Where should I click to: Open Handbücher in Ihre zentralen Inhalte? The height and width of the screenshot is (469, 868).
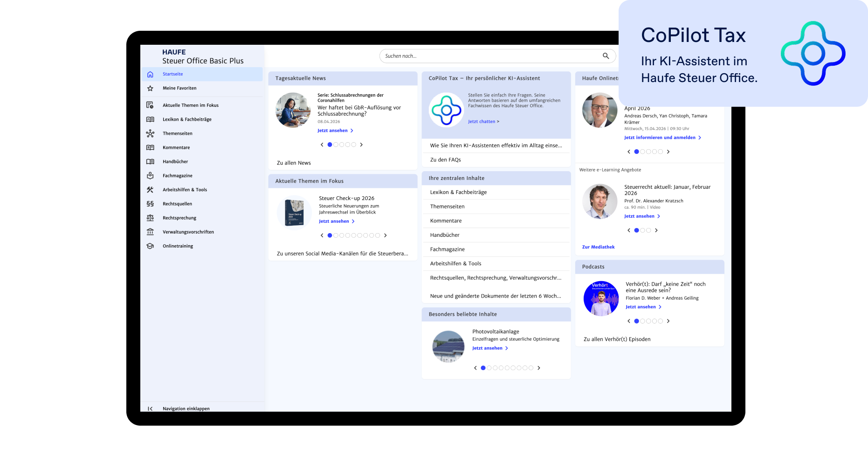point(445,235)
